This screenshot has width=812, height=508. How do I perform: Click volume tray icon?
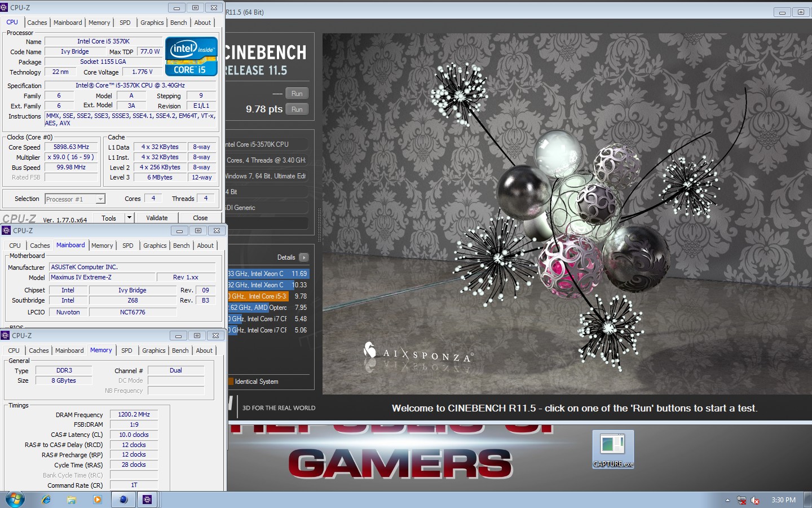click(x=755, y=500)
